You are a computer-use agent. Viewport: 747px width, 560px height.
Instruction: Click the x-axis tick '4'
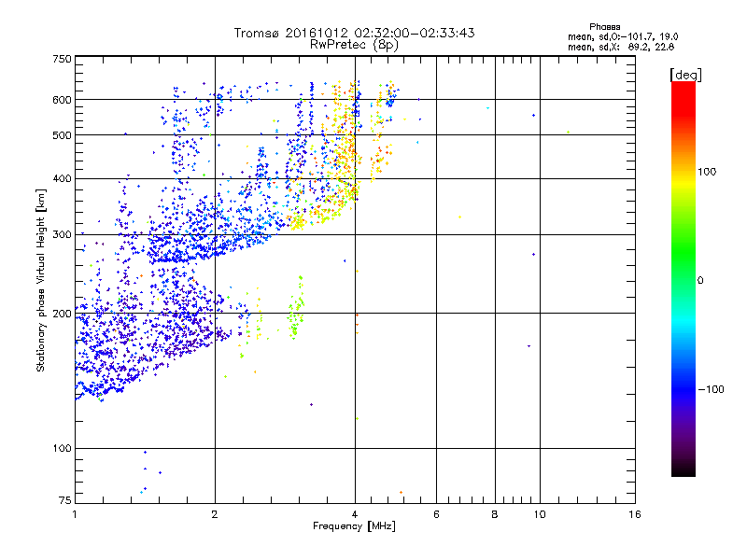pos(355,514)
